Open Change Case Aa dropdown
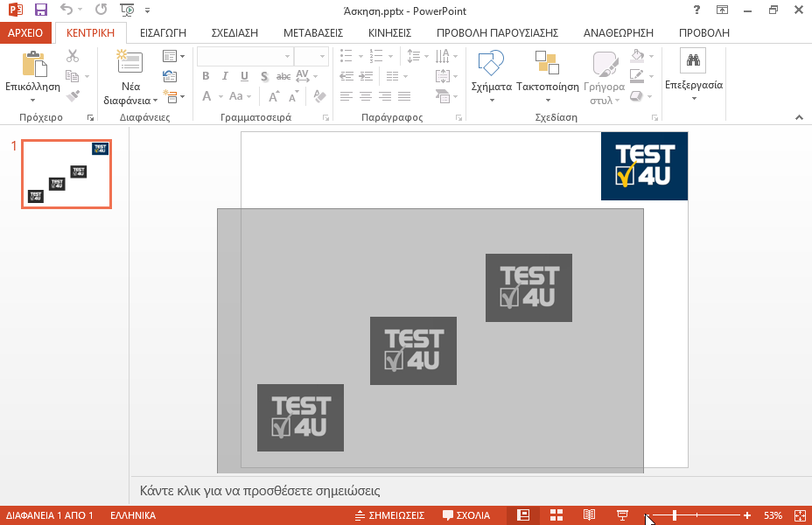 [240, 96]
